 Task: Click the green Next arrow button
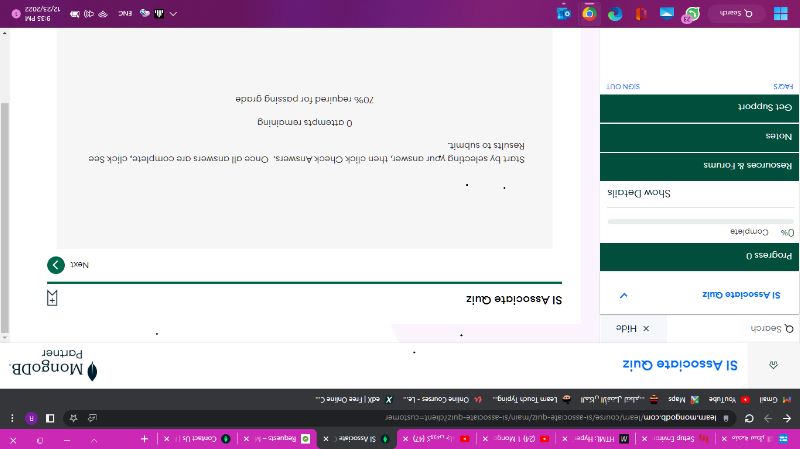tap(55, 265)
